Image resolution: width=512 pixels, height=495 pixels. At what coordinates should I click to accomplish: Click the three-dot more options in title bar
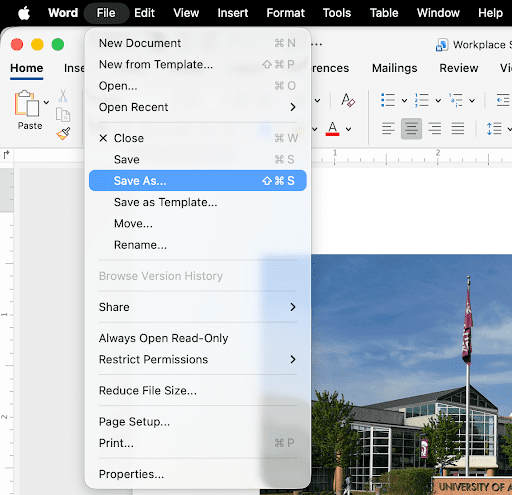point(317,44)
